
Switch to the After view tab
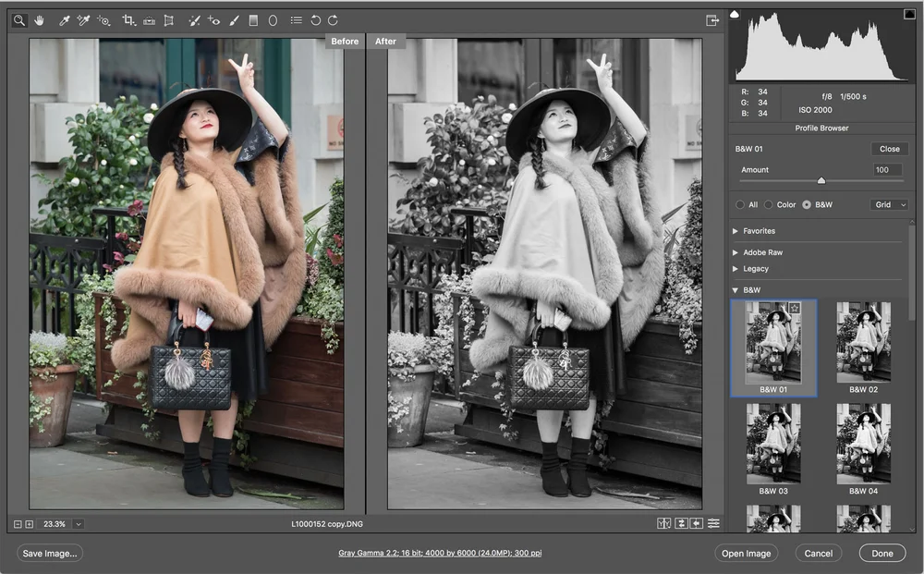pyautogui.click(x=385, y=41)
